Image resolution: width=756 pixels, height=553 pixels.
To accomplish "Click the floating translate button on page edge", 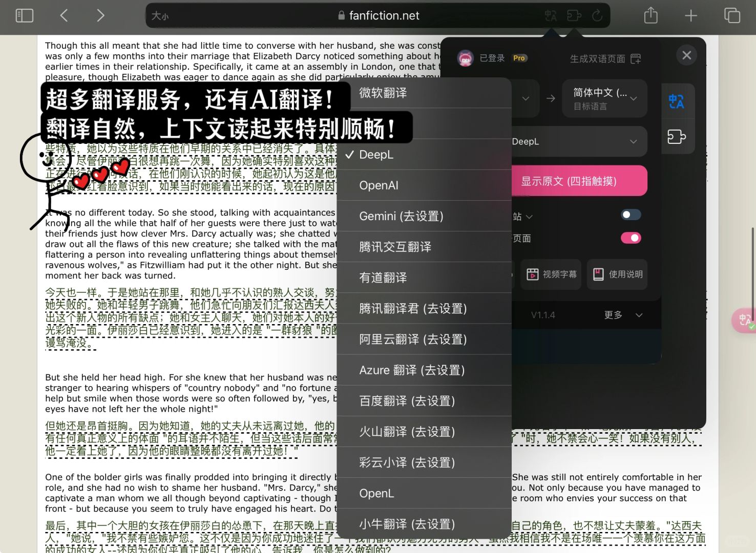I will [744, 321].
